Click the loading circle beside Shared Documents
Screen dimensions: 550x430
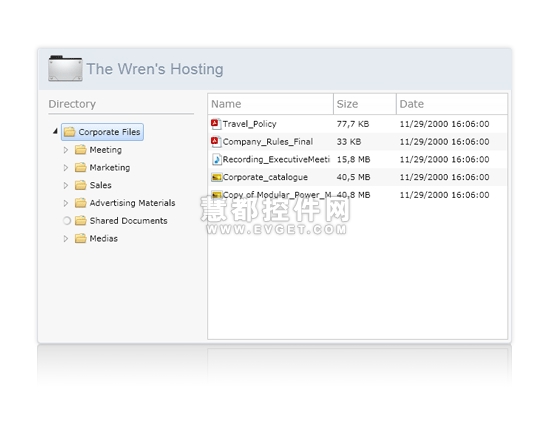tap(67, 221)
